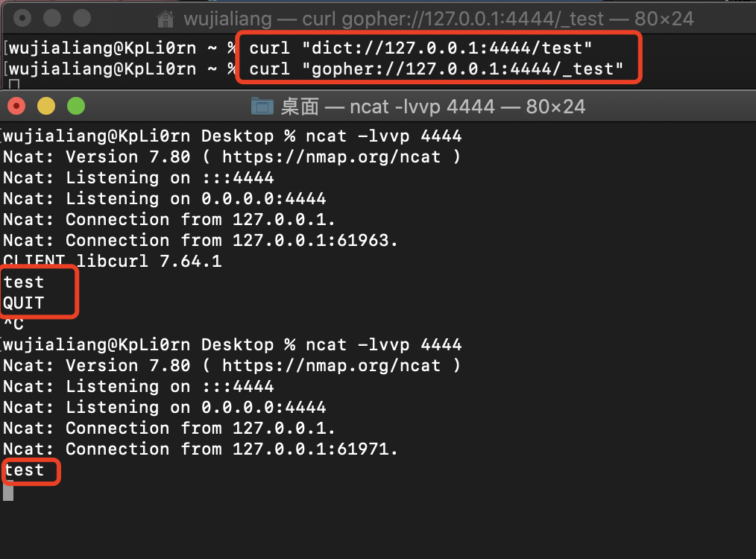The image size is (756, 559).
Task: Click the ncat -lvvp 4444 window title text
Action: coord(432,107)
